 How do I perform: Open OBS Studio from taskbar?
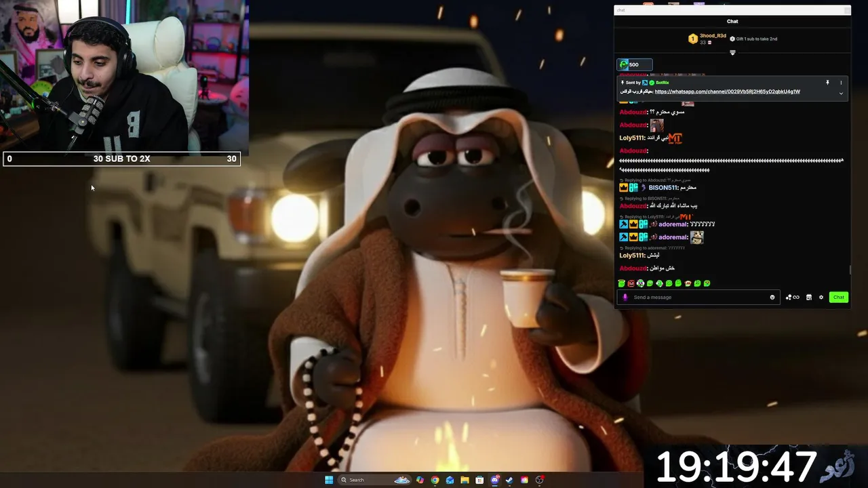(x=540, y=480)
